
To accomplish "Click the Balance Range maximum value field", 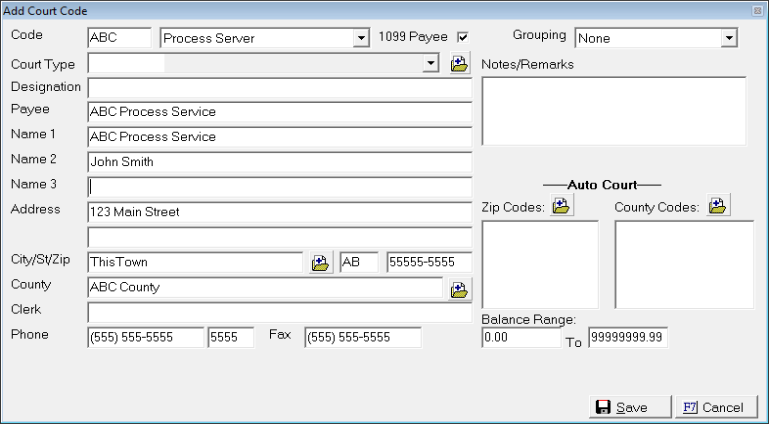I will 627,338.
